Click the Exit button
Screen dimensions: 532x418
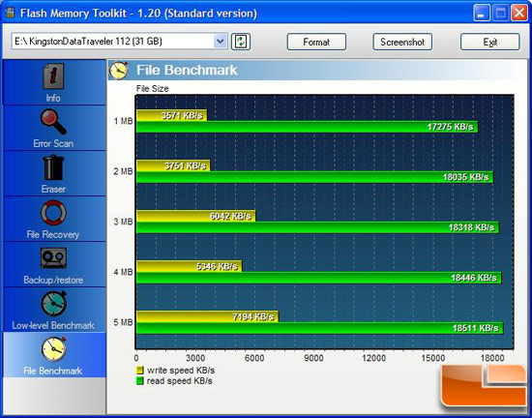(490, 42)
